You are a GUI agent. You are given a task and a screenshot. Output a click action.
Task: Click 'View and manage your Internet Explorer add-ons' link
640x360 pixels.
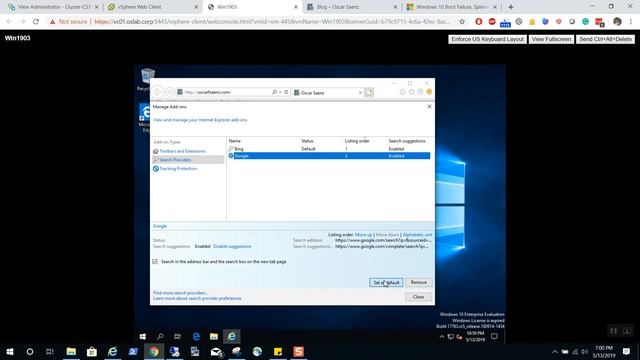(x=200, y=120)
